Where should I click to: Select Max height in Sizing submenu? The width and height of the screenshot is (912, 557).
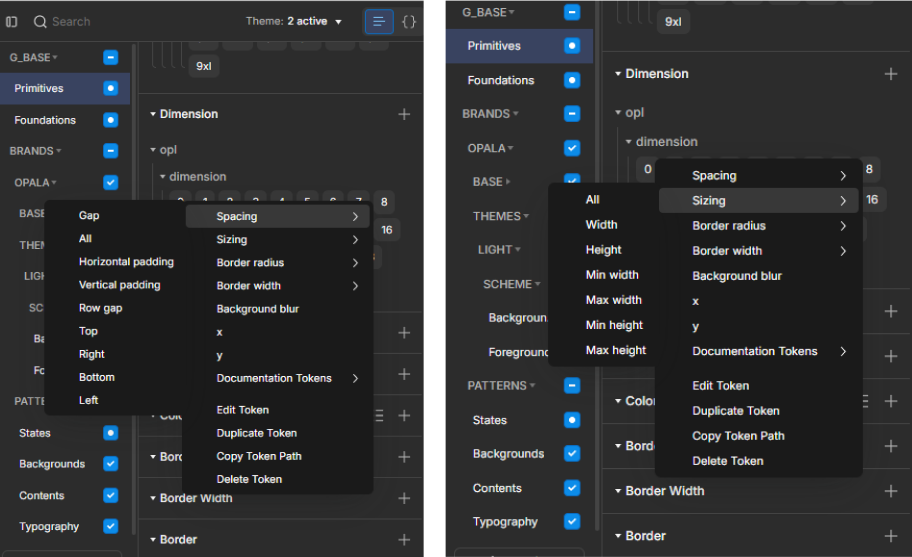(x=615, y=350)
